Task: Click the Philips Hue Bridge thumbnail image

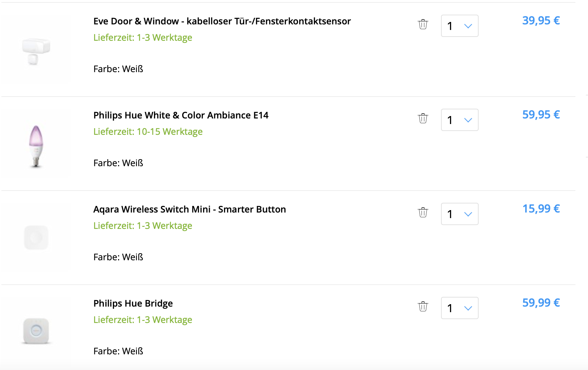Action: (x=36, y=331)
